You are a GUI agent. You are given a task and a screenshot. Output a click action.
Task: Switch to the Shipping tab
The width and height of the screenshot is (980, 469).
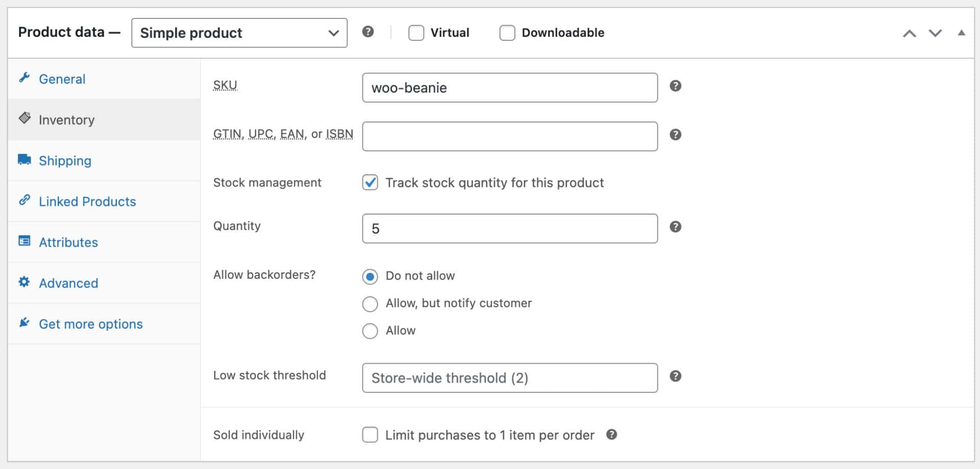(x=65, y=160)
